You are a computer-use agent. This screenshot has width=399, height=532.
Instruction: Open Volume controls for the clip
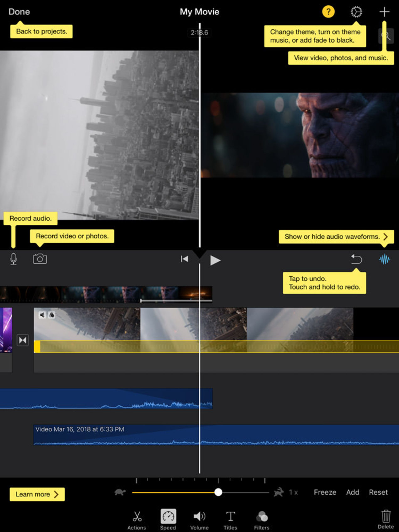(x=199, y=516)
